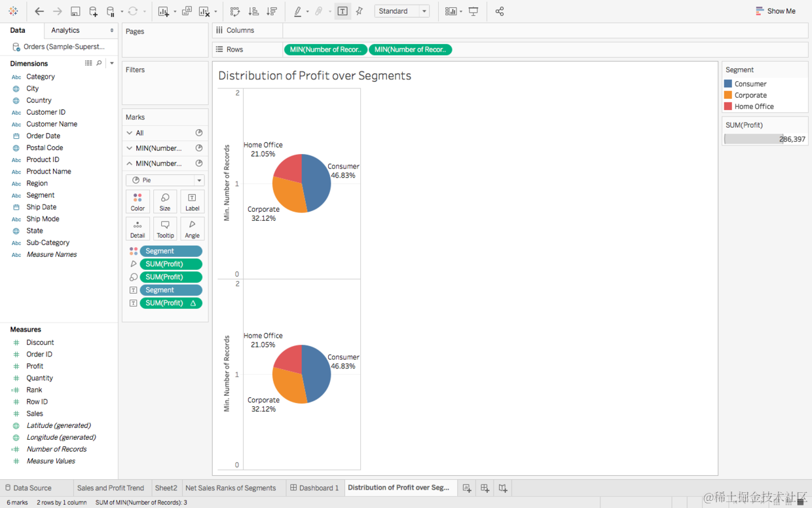Click the SUM(Profit) label pill with delta

(171, 303)
